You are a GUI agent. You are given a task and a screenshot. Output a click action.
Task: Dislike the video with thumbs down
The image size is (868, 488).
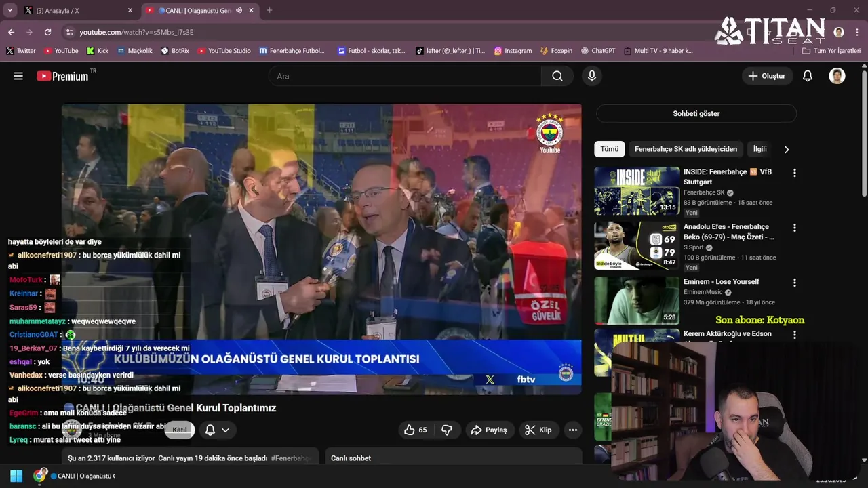pos(447,430)
